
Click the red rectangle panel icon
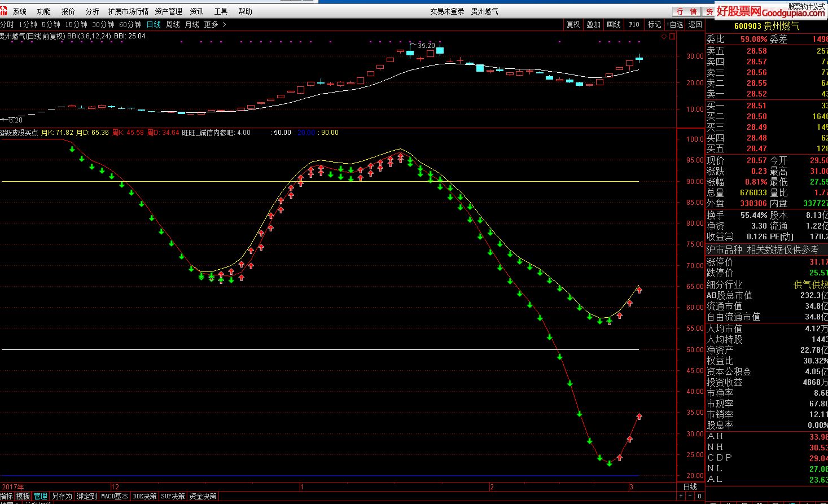coord(672,36)
